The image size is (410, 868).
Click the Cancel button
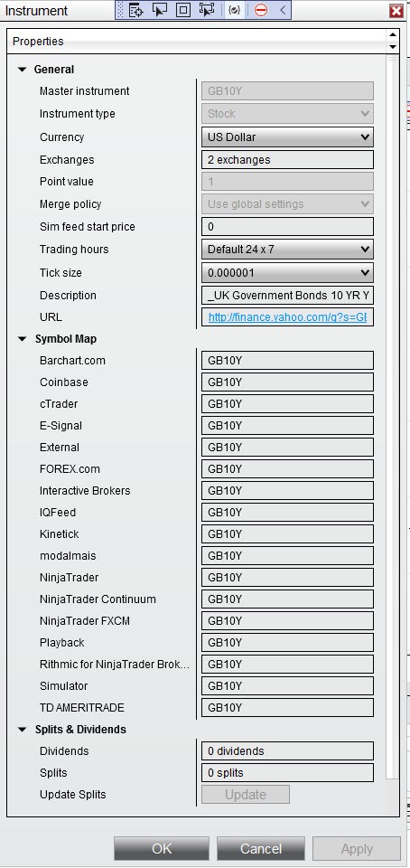261,849
